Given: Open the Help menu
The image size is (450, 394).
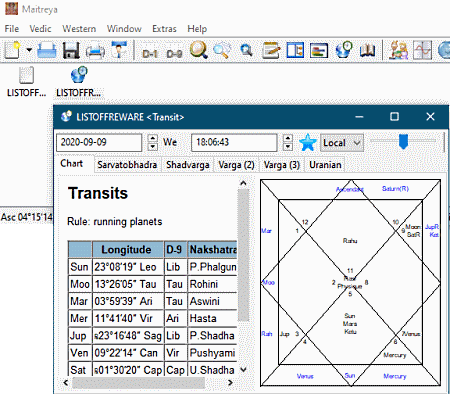Looking at the screenshot, I should (x=197, y=29).
